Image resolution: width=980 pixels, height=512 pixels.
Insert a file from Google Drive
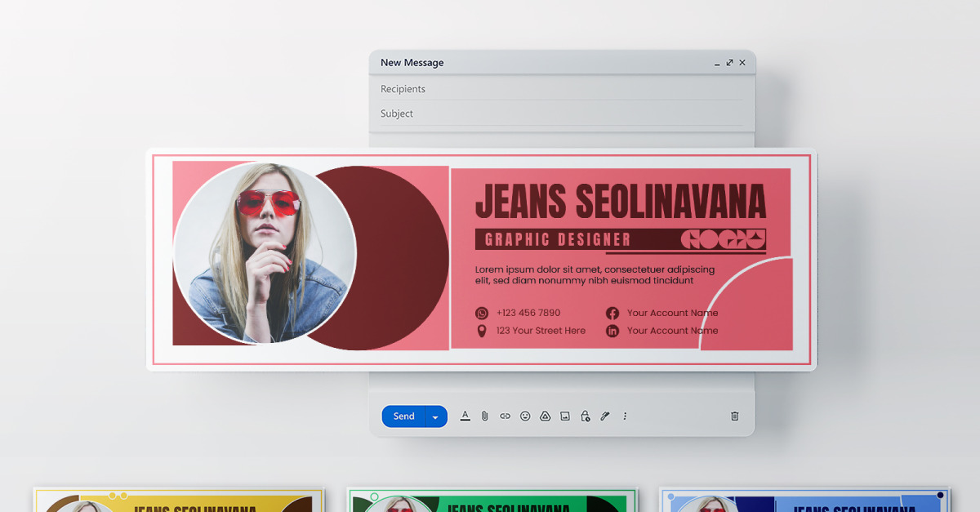pos(544,416)
